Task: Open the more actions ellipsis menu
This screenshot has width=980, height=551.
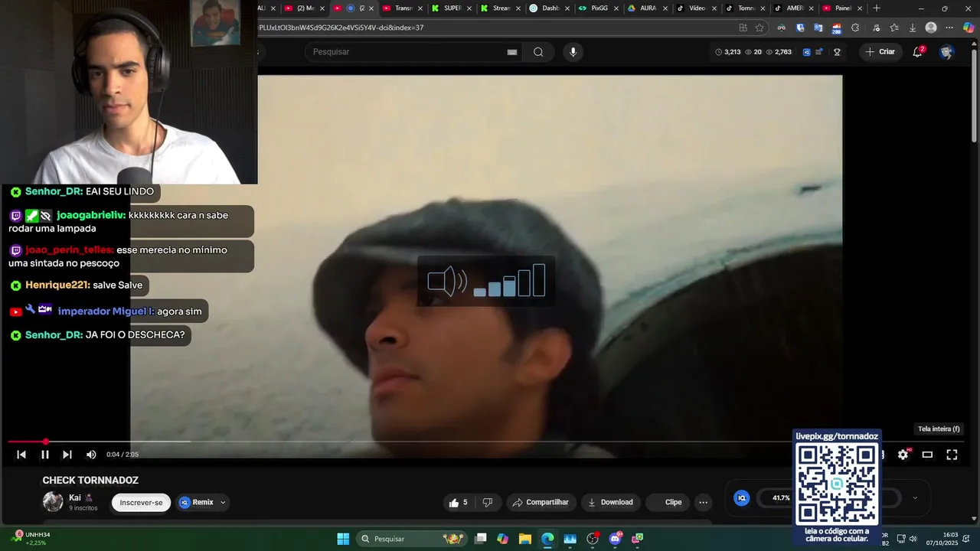Action: point(703,502)
